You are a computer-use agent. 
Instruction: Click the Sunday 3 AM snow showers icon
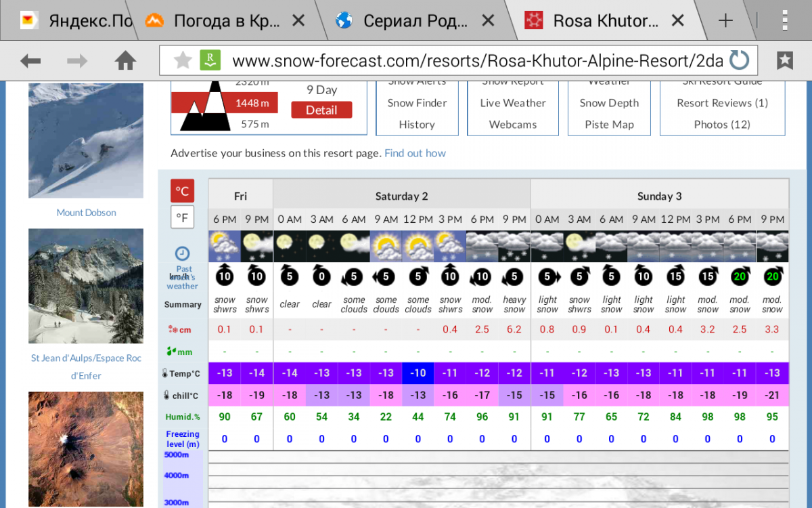point(579,247)
